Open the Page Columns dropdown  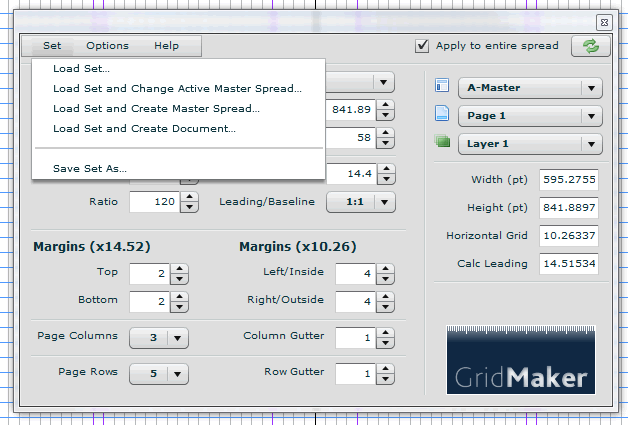(159, 338)
